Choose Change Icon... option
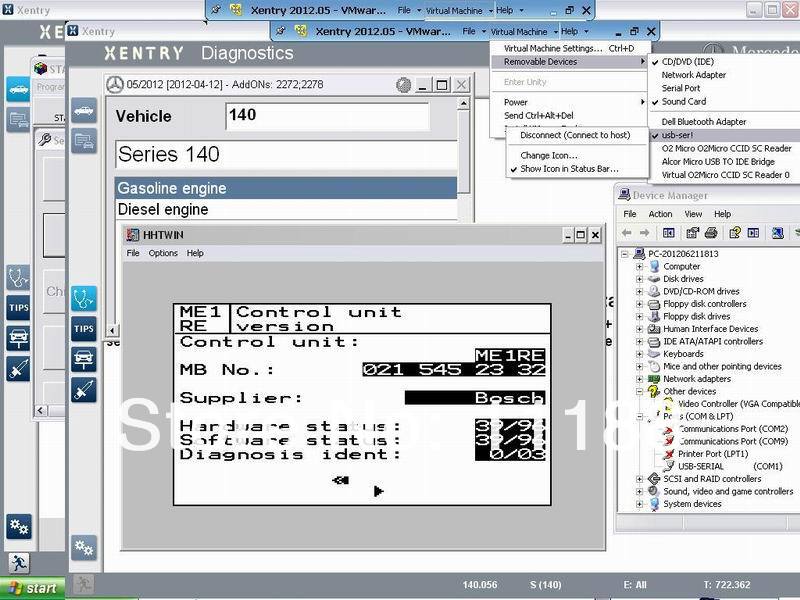 [x=548, y=155]
